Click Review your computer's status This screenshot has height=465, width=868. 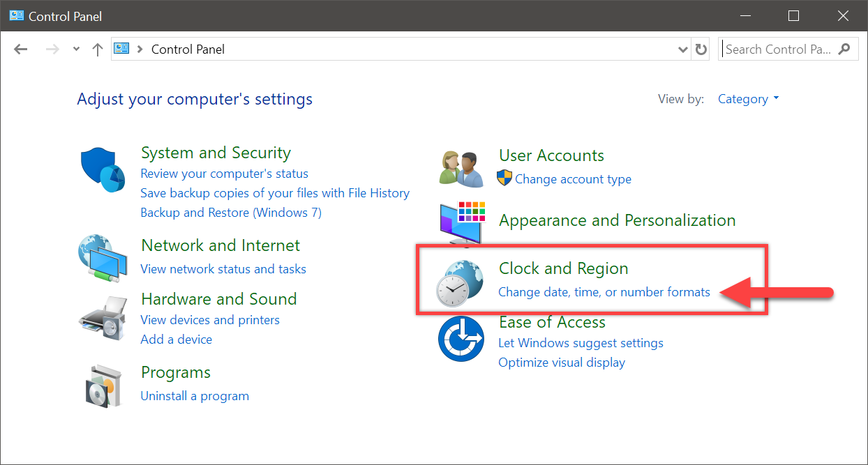point(224,174)
